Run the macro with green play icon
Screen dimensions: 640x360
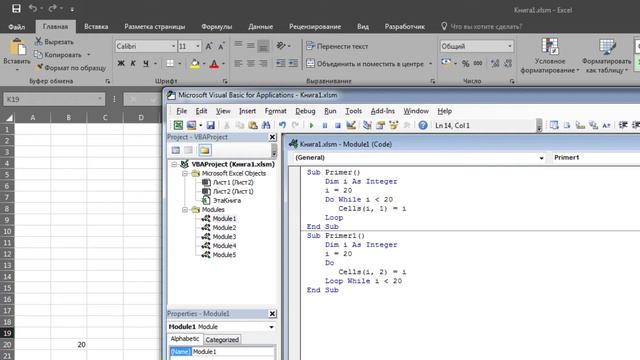[311, 125]
